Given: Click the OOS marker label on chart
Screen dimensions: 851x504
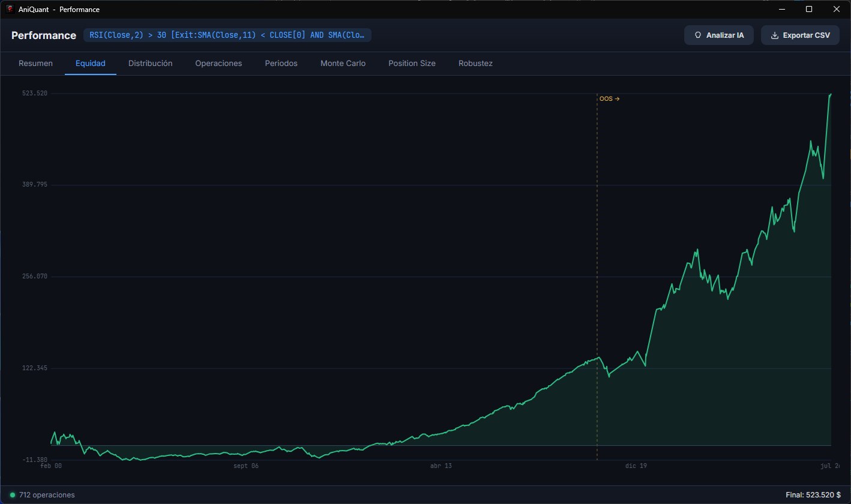Looking at the screenshot, I should 609,99.
